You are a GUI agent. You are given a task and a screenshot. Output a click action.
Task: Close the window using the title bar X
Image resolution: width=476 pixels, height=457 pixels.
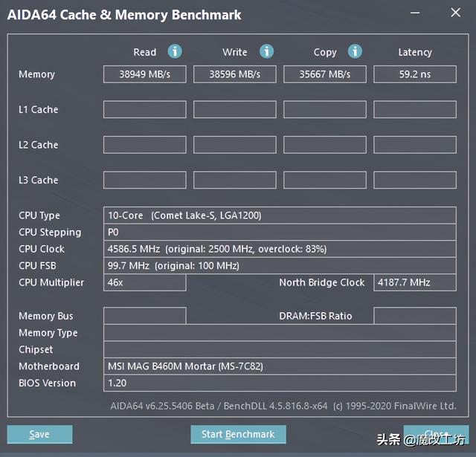[455, 13]
